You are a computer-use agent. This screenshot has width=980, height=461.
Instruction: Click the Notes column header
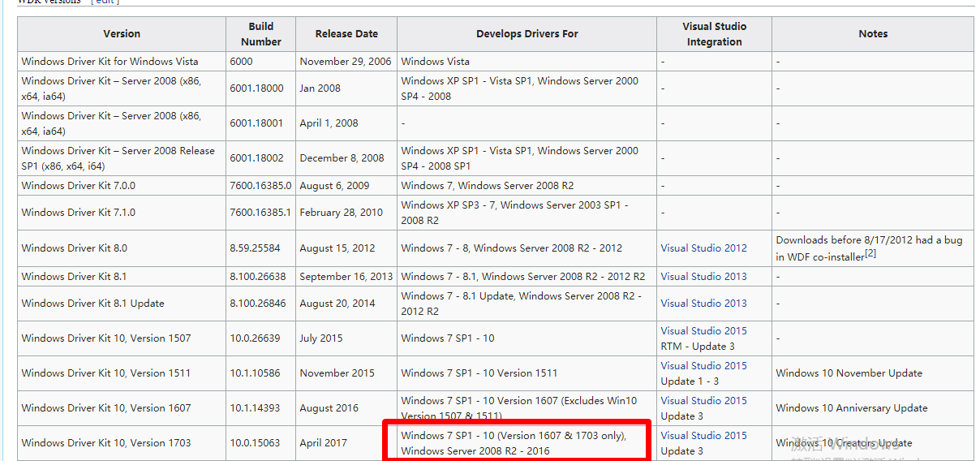point(873,34)
